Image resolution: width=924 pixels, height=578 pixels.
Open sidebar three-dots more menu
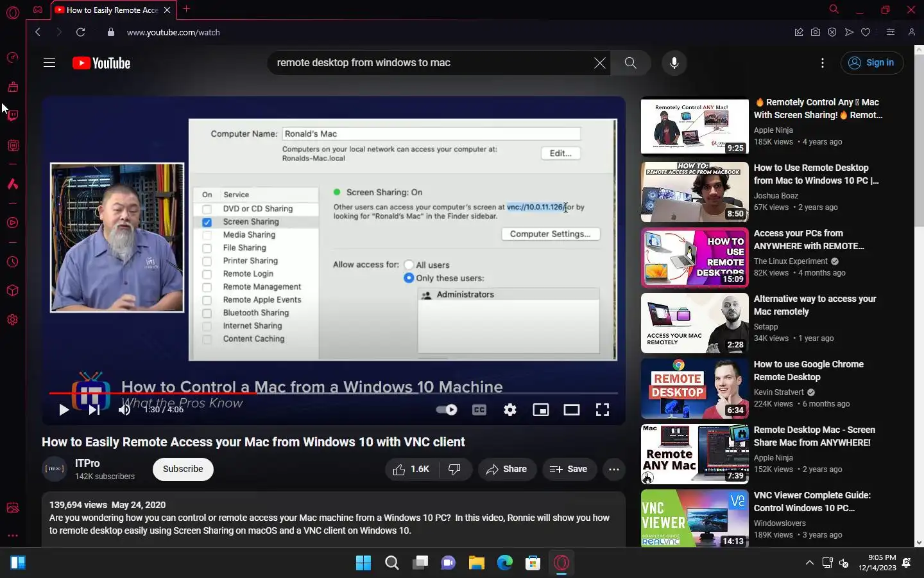(x=13, y=536)
